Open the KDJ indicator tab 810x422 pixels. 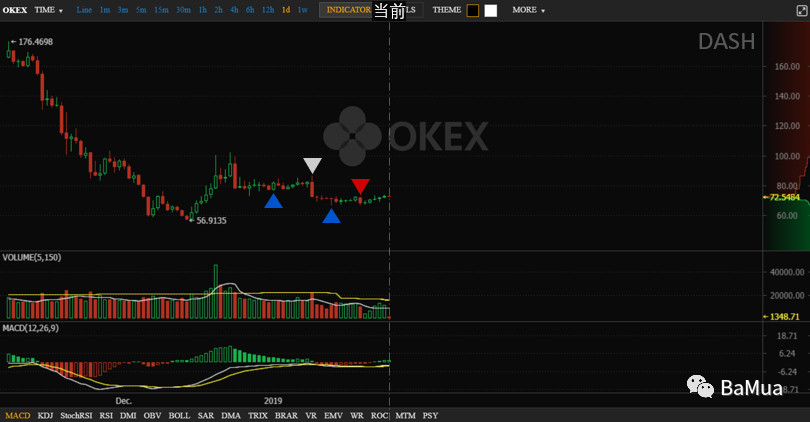coord(45,415)
